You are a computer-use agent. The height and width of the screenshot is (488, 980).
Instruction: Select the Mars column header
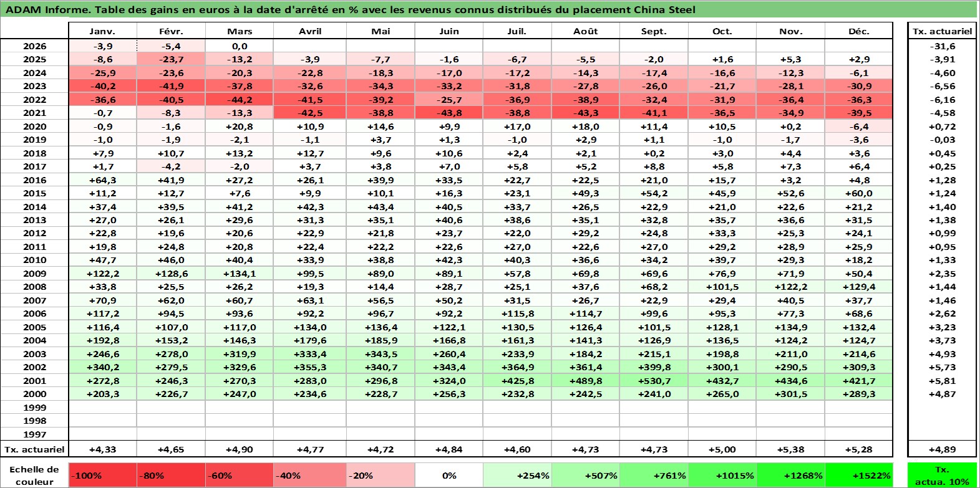click(240, 31)
